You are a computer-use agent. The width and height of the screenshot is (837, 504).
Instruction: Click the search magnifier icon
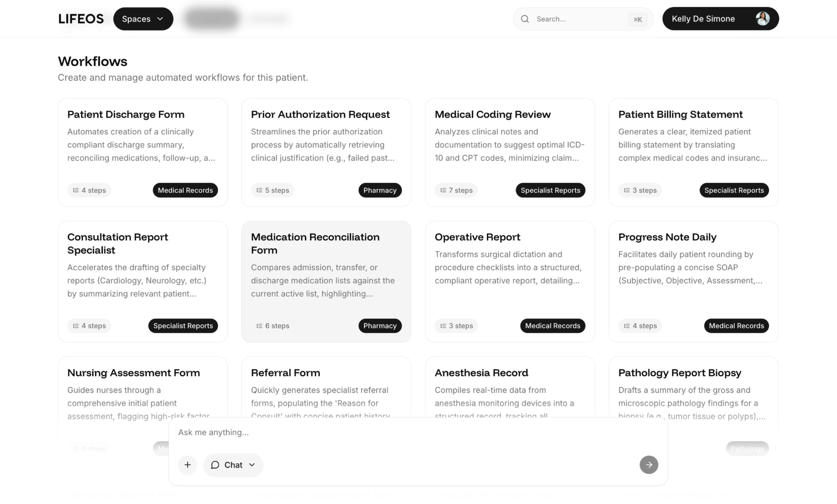tap(525, 19)
